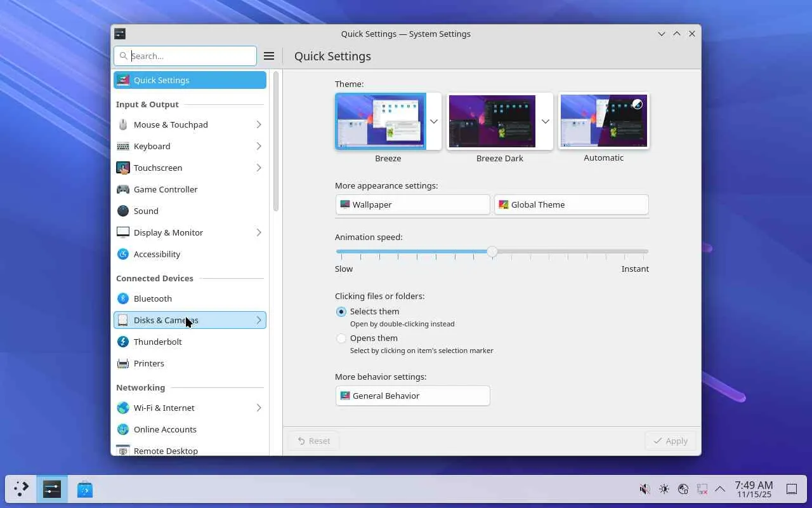The image size is (812, 508).
Task: Click the Wallpaper button
Action: 413,204
